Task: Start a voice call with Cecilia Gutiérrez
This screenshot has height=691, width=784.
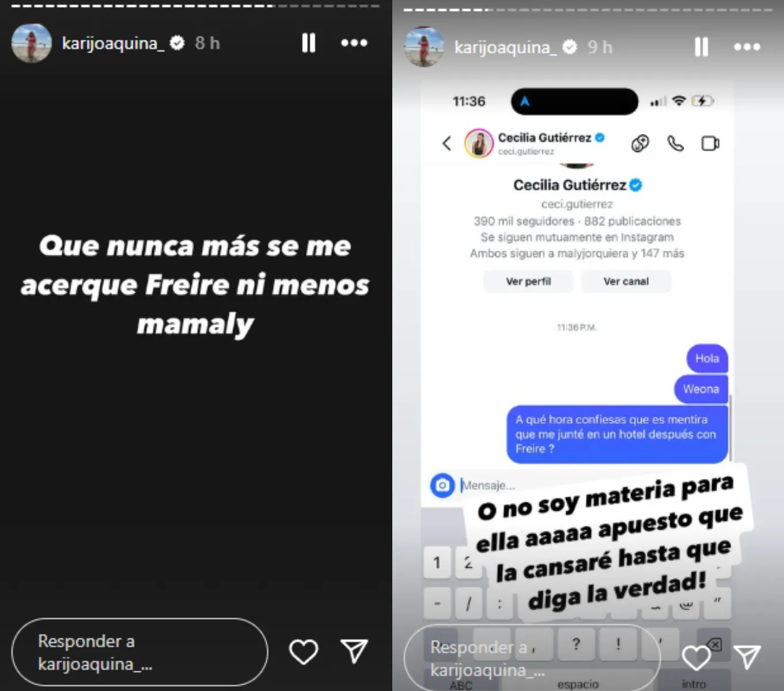Action: (675, 143)
